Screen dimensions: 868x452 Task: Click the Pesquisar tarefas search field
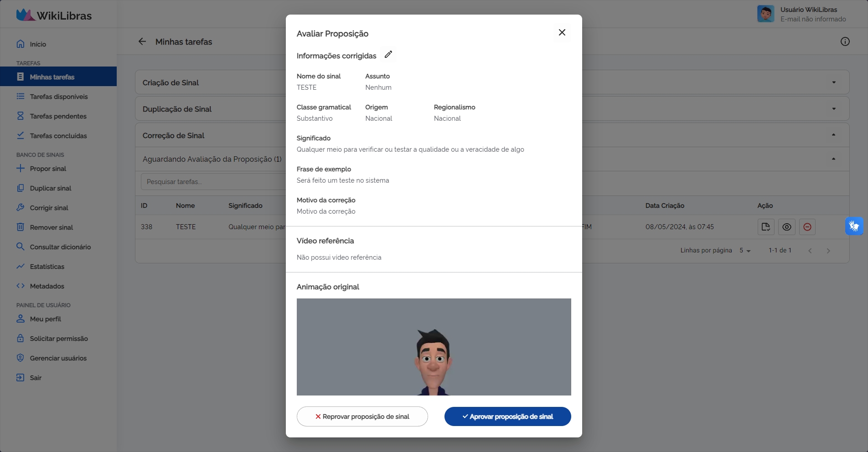pos(212,182)
